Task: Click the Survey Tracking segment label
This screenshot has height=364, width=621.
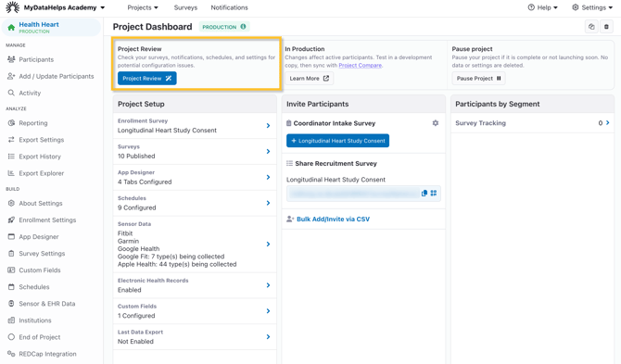Action: click(x=480, y=123)
